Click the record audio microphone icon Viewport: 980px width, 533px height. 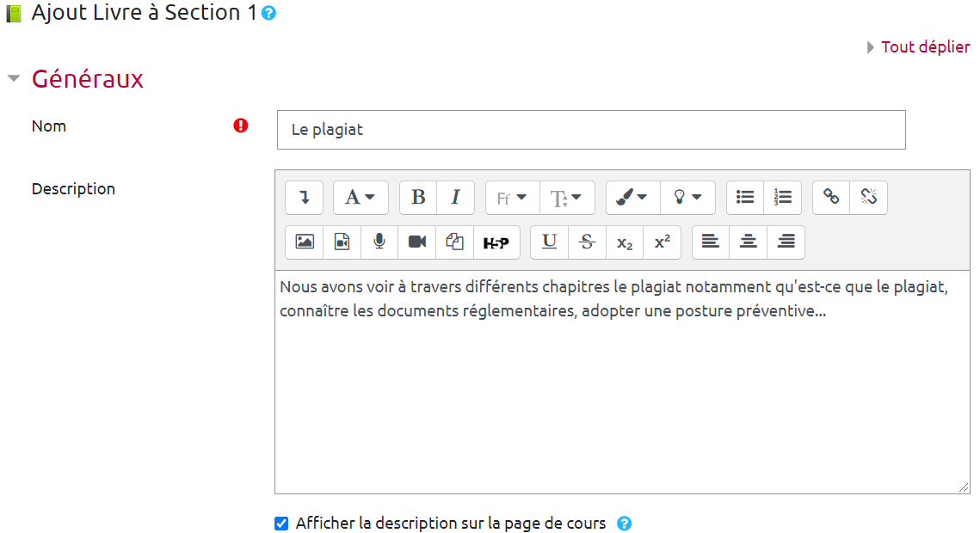point(379,242)
